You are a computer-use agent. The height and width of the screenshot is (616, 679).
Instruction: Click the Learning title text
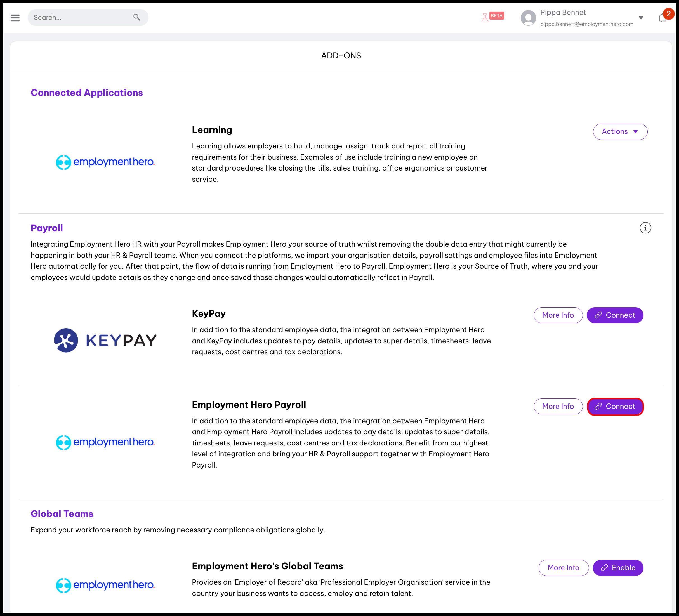(212, 130)
